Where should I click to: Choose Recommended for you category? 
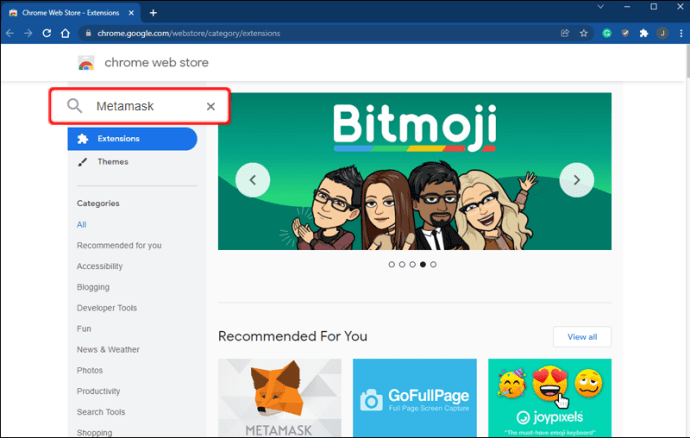tap(119, 245)
